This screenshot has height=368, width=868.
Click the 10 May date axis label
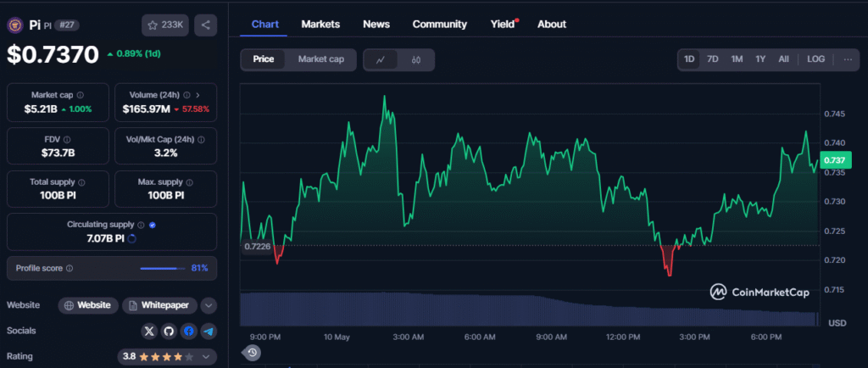pyautogui.click(x=337, y=337)
